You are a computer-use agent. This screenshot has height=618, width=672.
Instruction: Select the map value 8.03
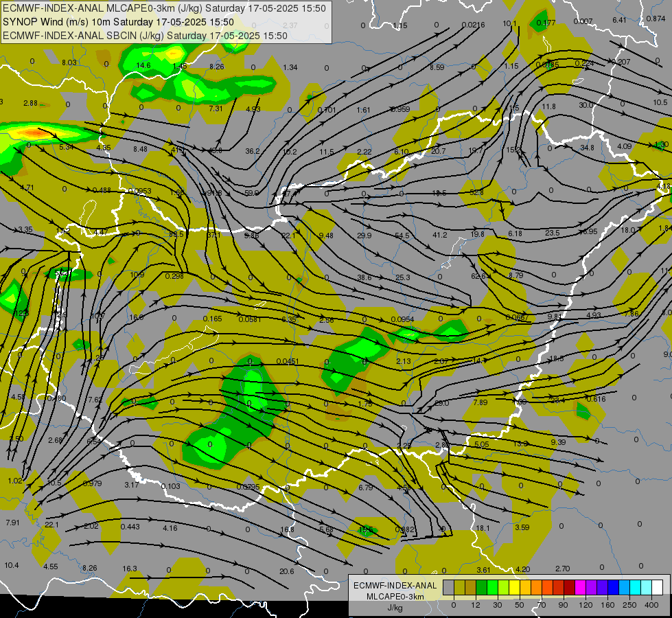tap(69, 62)
